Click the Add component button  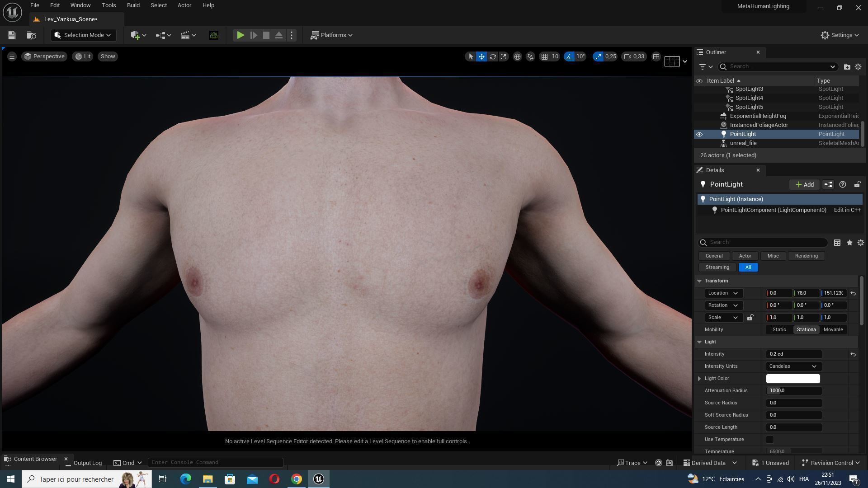pyautogui.click(x=804, y=184)
